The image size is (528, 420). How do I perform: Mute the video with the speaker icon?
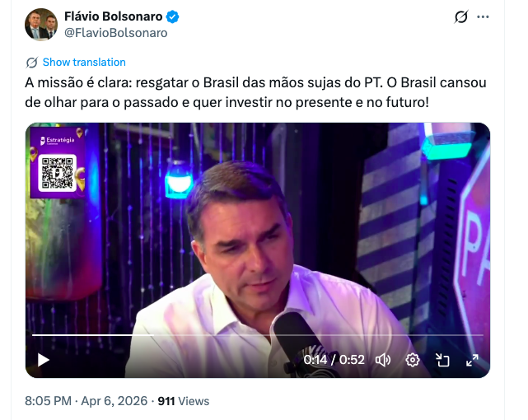click(x=383, y=360)
